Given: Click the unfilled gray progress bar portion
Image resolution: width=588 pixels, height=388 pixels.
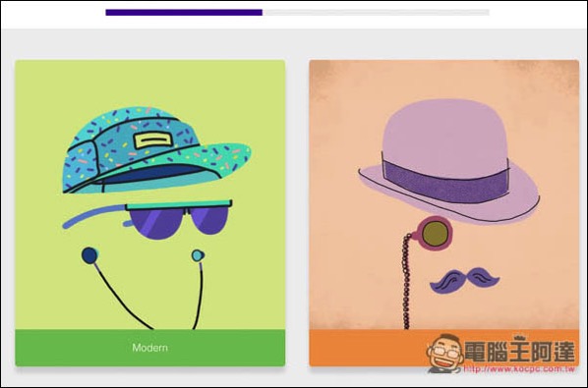Looking at the screenshot, I should pos(376,13).
